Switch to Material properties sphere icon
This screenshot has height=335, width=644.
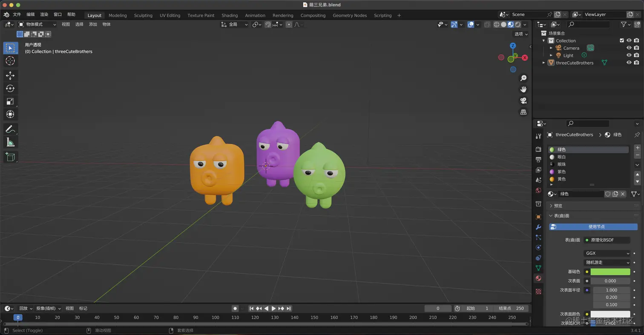[x=538, y=279]
